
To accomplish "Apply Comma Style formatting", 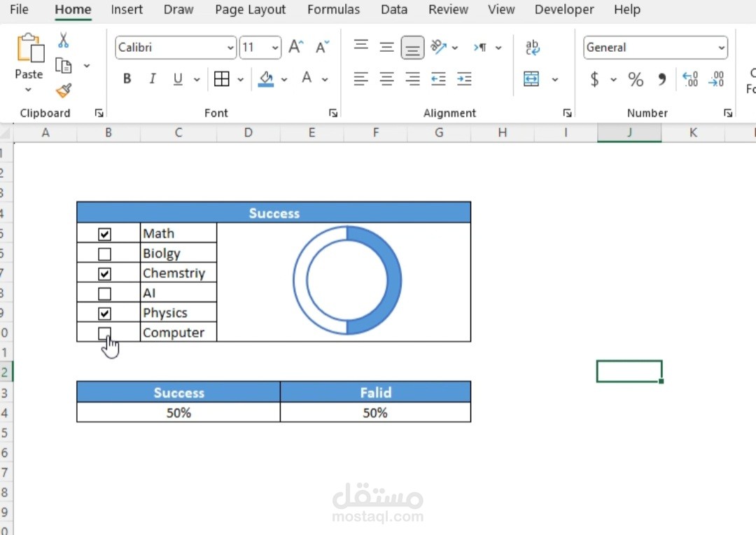I will point(661,79).
